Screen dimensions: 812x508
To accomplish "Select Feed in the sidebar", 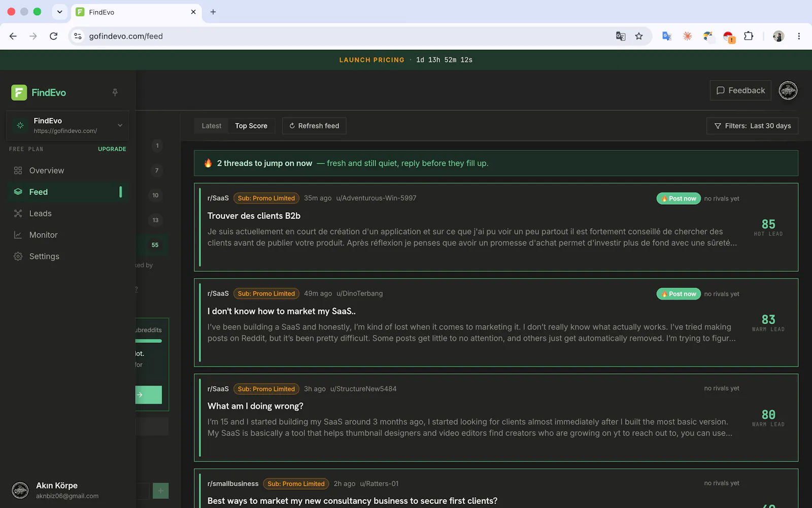I will pyautogui.click(x=67, y=192).
